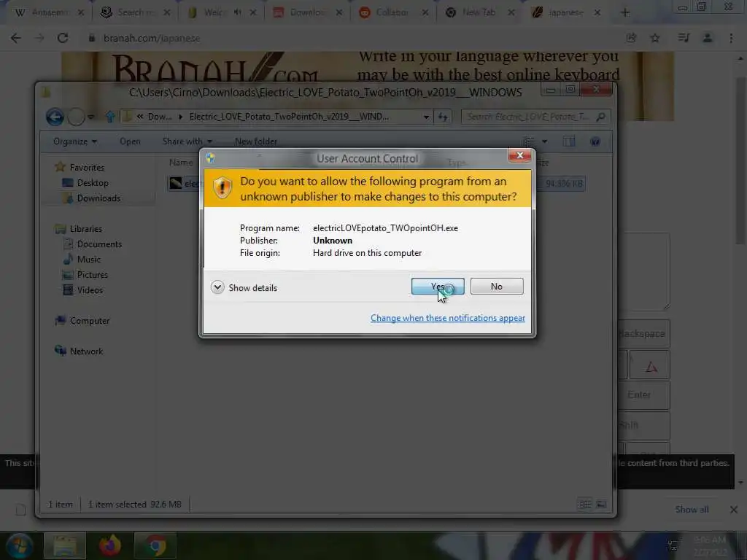Select Favorites in the navigation pane
The image size is (747, 560).
[87, 167]
